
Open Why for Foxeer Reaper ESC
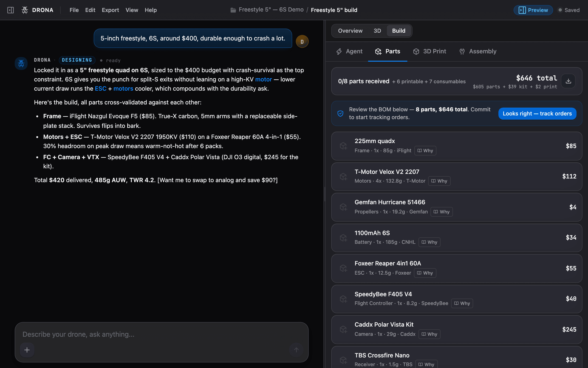pos(425,273)
